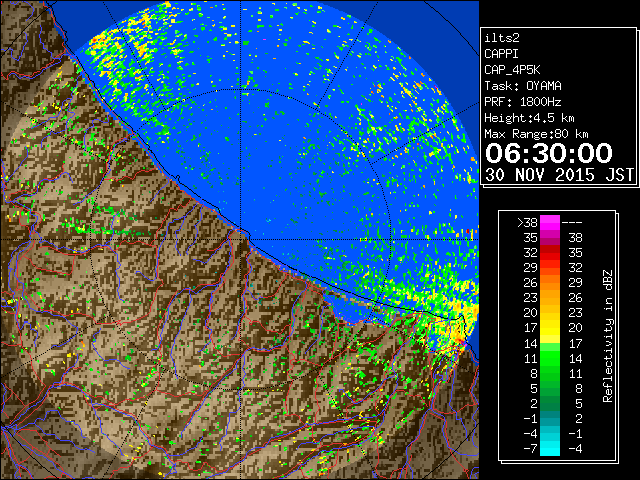This screenshot has height=480, width=640.
Task: Click the CAP_4P5K text
Action: pos(512,70)
